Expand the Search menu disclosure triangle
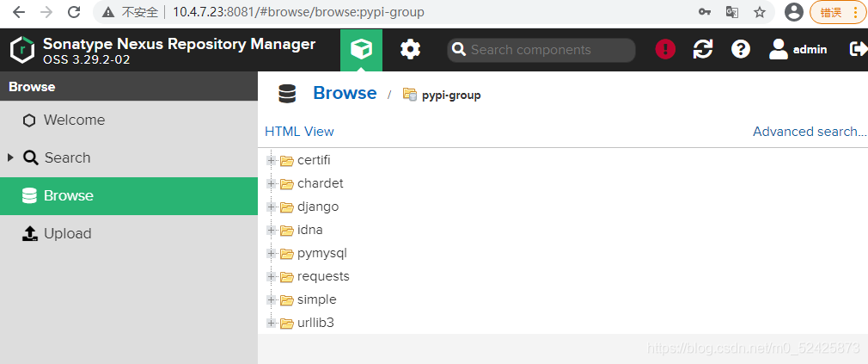Viewport: 868px width, 364px height. (x=10, y=157)
